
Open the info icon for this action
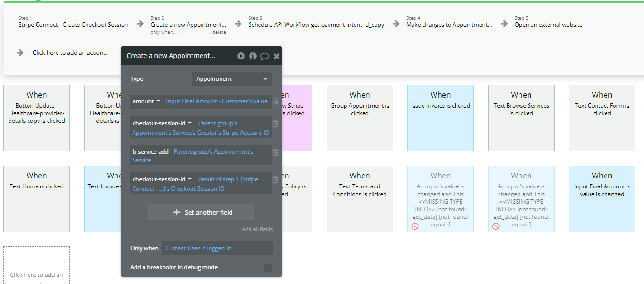pyautogui.click(x=253, y=56)
